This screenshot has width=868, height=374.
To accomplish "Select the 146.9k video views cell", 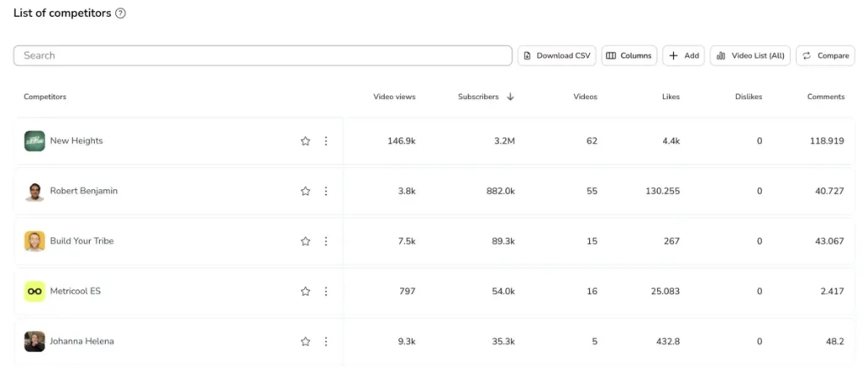I will pos(401,142).
